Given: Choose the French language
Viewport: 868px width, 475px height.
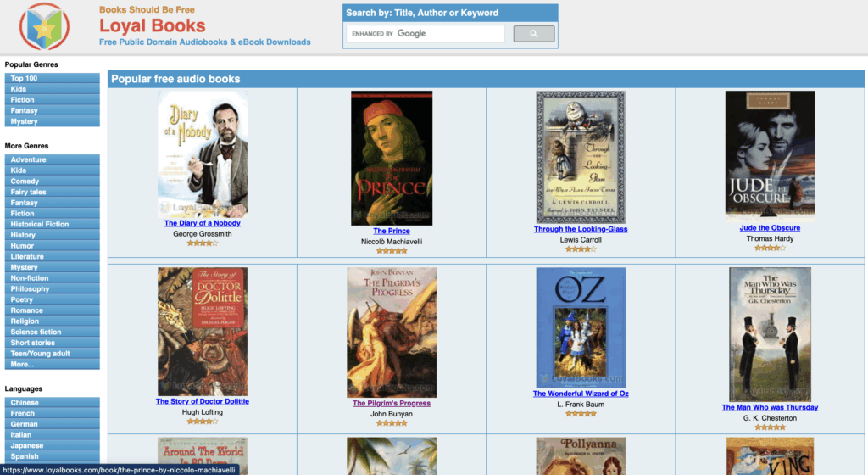Looking at the screenshot, I should click(x=52, y=414).
